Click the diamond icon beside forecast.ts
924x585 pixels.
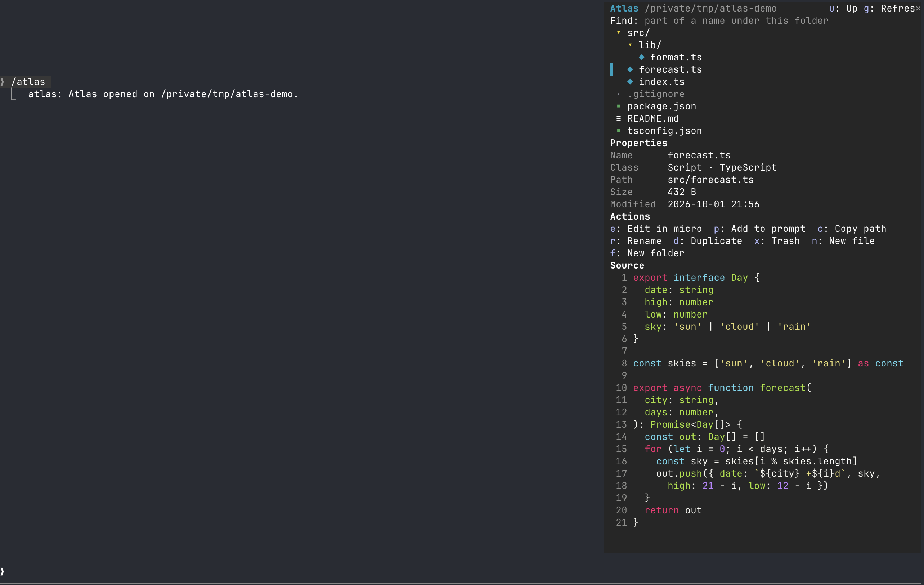[630, 69]
